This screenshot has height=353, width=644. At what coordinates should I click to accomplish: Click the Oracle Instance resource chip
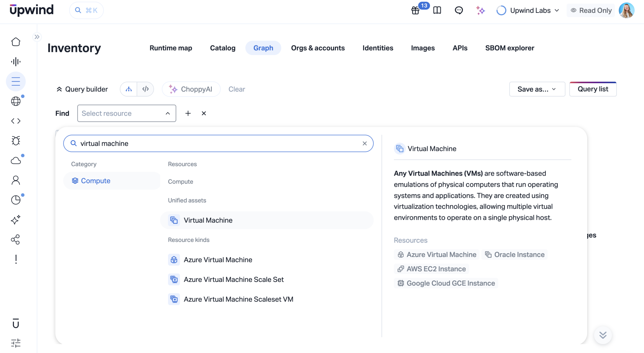514,255
